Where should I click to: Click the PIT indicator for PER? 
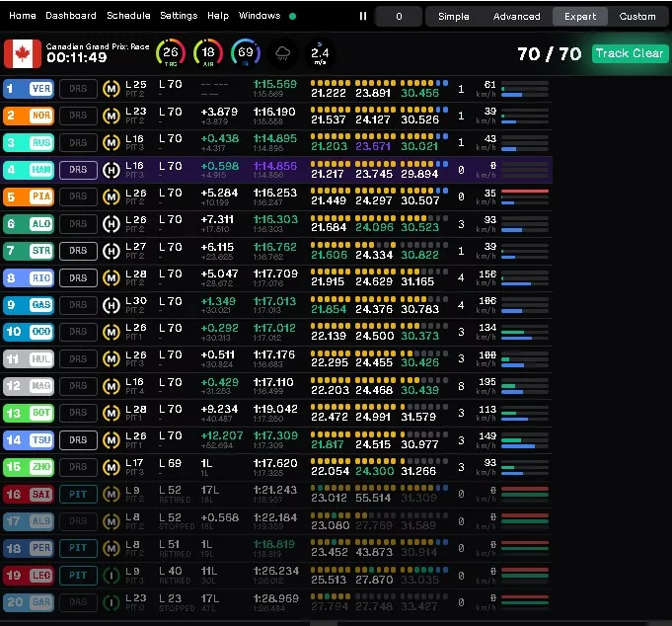tap(78, 548)
